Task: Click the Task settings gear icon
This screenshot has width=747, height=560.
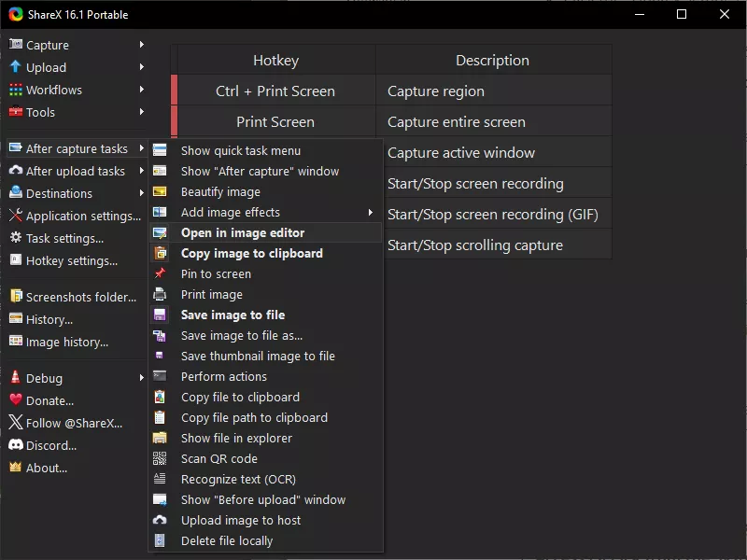Action: (16, 238)
